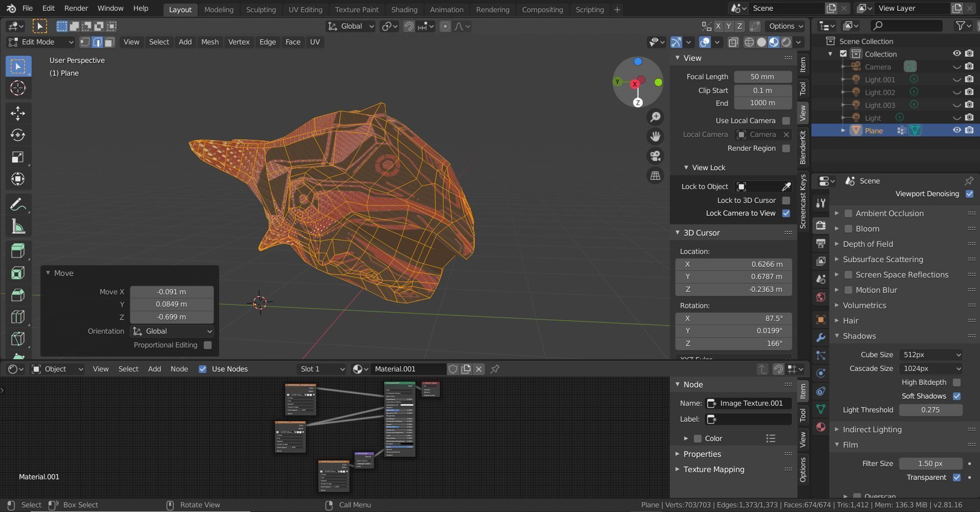Switch to rendered viewport shading

tap(786, 42)
